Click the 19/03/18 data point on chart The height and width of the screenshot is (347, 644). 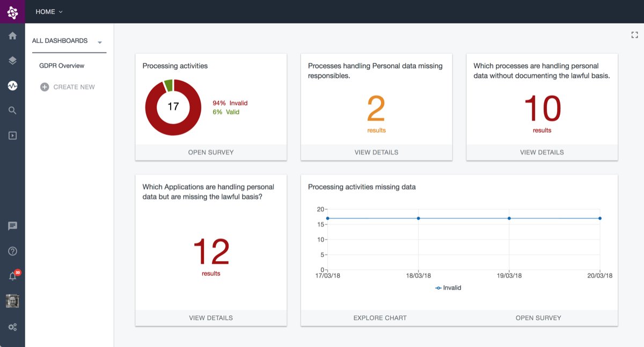click(x=509, y=218)
